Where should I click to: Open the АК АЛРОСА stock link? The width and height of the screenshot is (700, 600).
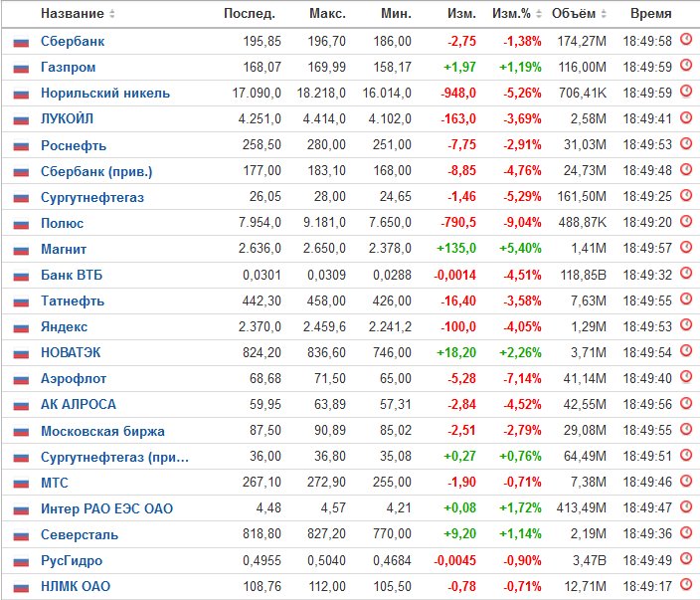tap(79, 405)
